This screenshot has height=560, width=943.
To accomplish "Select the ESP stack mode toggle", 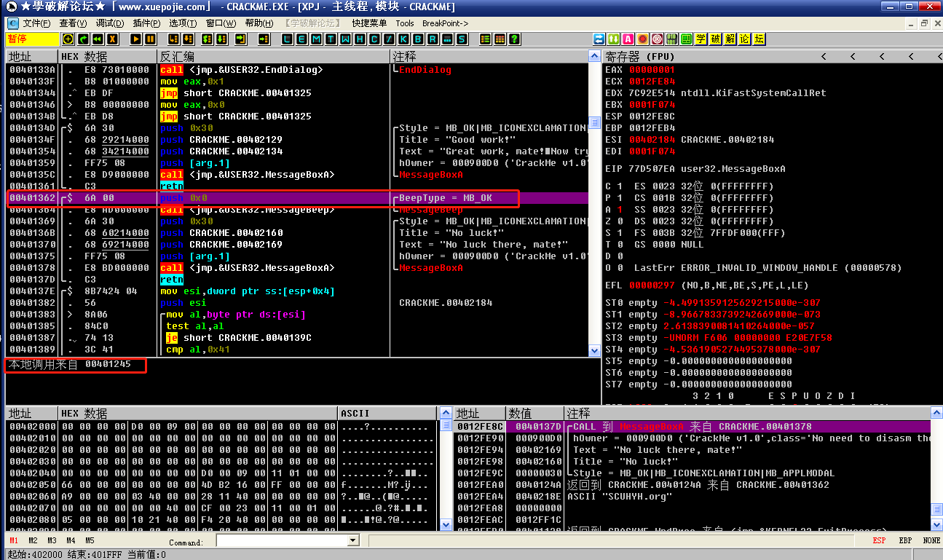I will pyautogui.click(x=880, y=540).
